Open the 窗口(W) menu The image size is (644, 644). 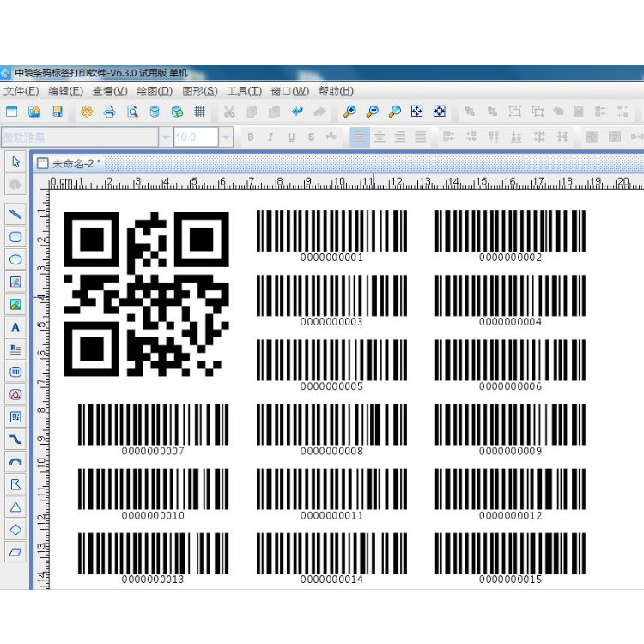290,91
